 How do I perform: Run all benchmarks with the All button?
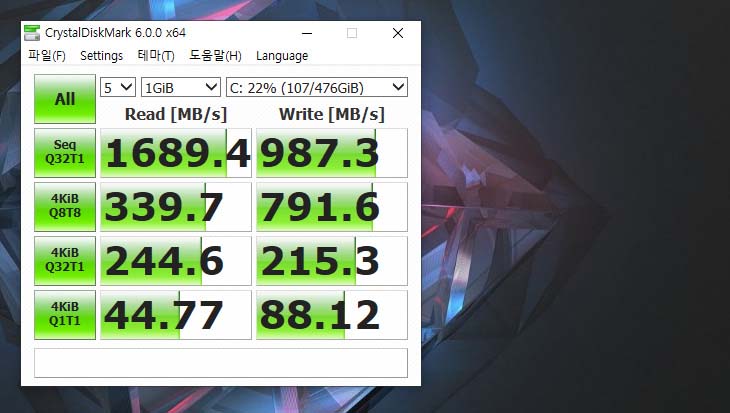[65, 99]
